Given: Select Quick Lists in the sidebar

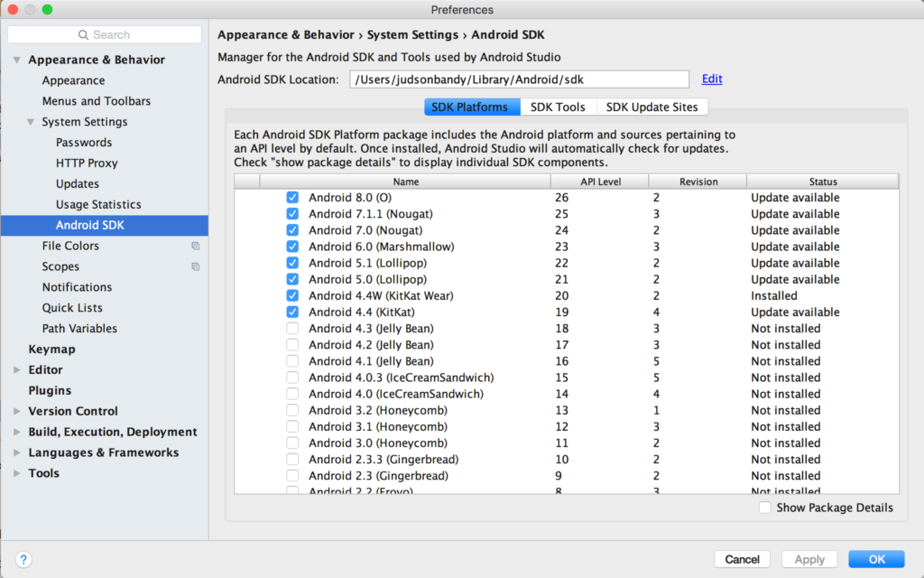Looking at the screenshot, I should pos(72,307).
